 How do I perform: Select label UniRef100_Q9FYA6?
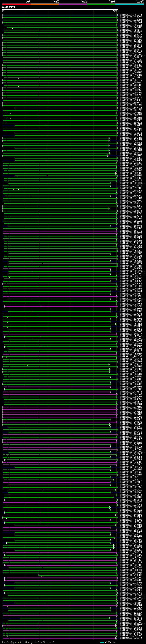131,53
